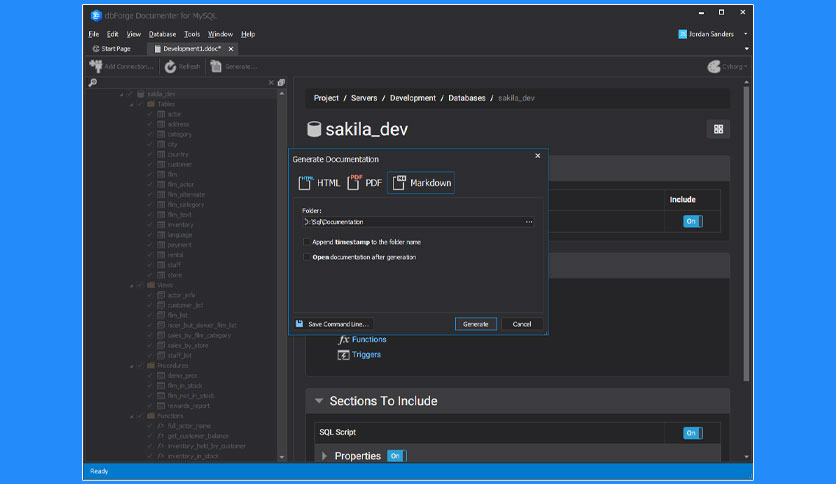
Task: Click the main document vertical scrollbar
Action: [x=746, y=233]
